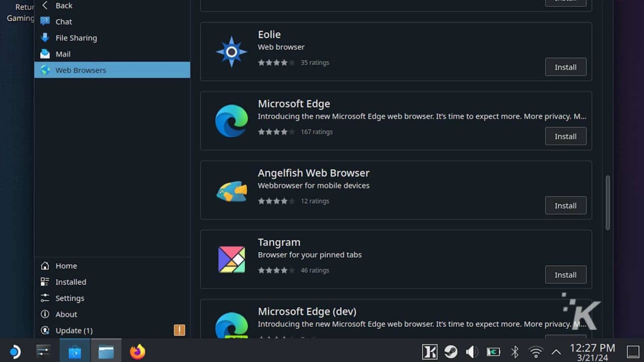Open the Chat category
Image resolution: width=644 pixels, height=362 pixels.
pos(112,22)
